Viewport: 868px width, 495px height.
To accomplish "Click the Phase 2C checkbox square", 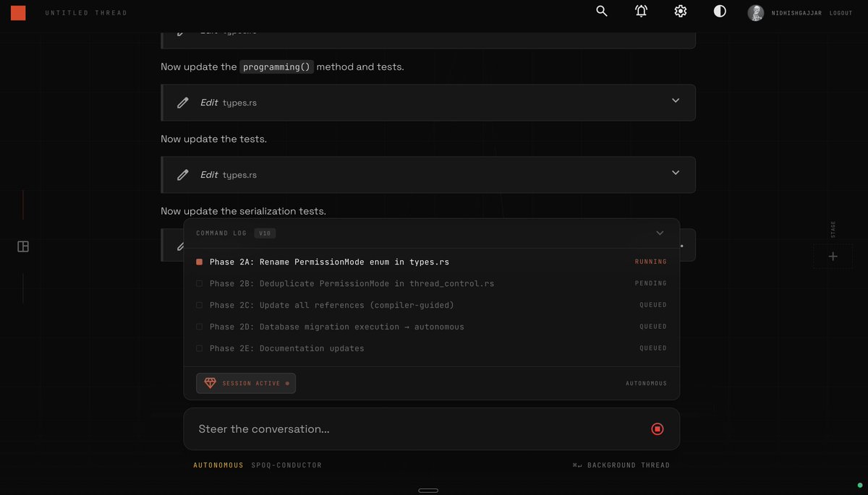I will (x=199, y=305).
